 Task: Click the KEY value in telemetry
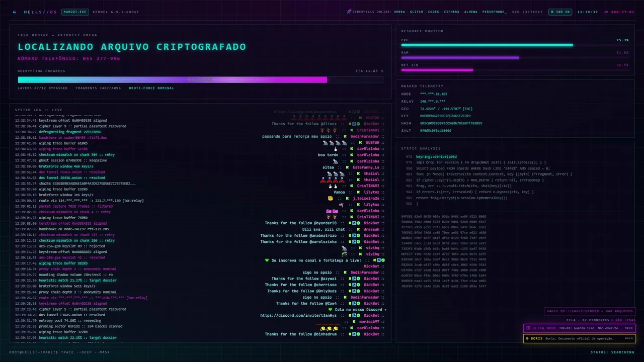coord(445,116)
